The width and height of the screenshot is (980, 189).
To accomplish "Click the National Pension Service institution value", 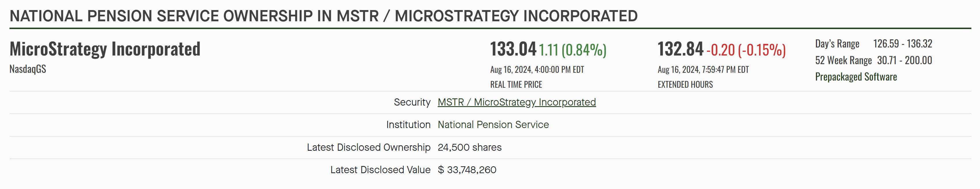I will tap(493, 125).
